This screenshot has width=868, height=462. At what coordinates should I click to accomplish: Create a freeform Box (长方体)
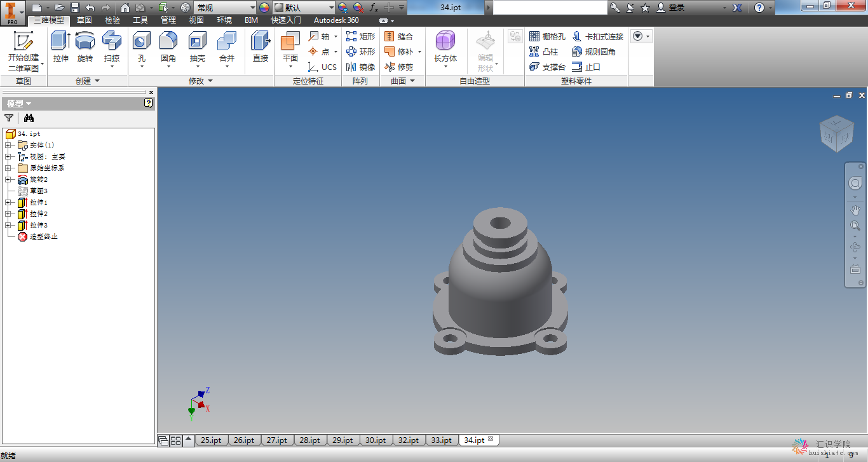click(445, 50)
